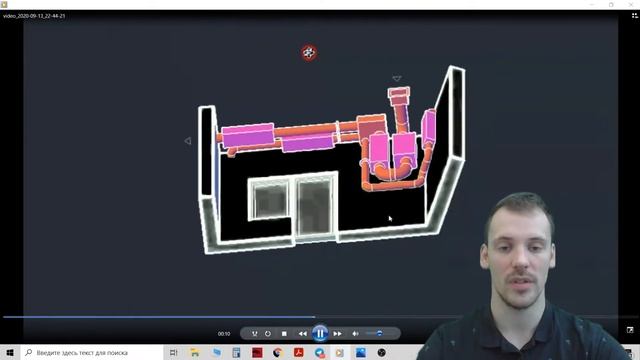Click the pink box on the left of the duct model
The image size is (640, 360).
click(x=248, y=136)
